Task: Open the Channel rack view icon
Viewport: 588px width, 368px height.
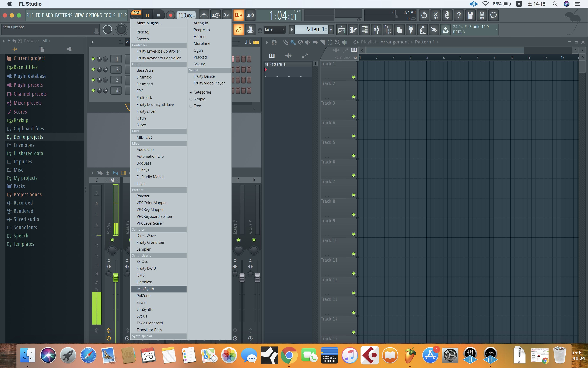Action: coord(365,30)
